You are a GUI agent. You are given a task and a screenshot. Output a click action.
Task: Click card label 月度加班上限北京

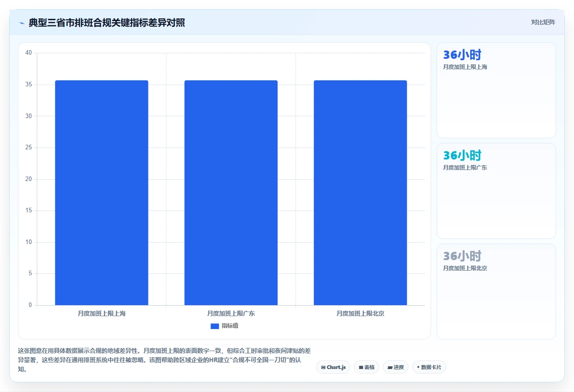(465, 268)
